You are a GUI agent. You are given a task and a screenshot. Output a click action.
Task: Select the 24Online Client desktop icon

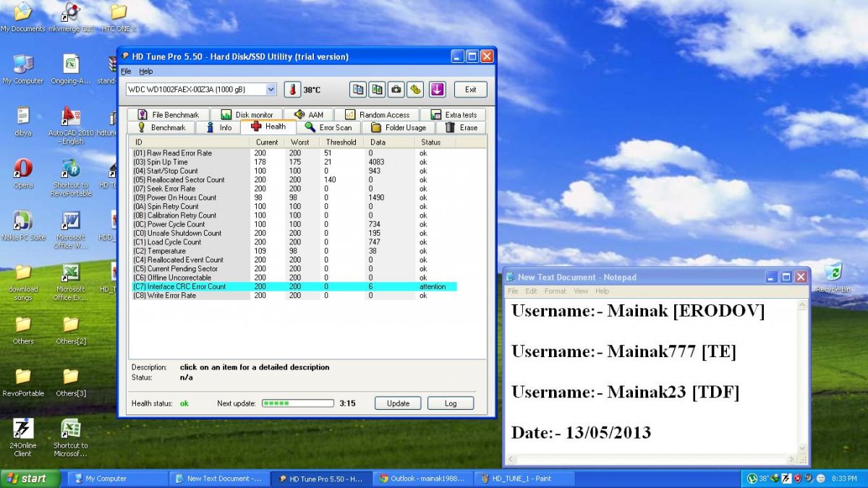tap(22, 438)
